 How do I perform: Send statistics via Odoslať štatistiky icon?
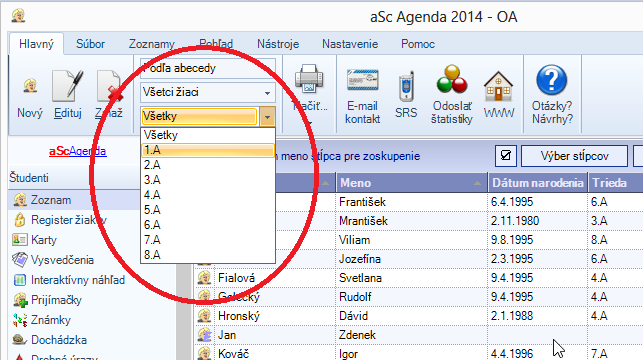point(451,79)
